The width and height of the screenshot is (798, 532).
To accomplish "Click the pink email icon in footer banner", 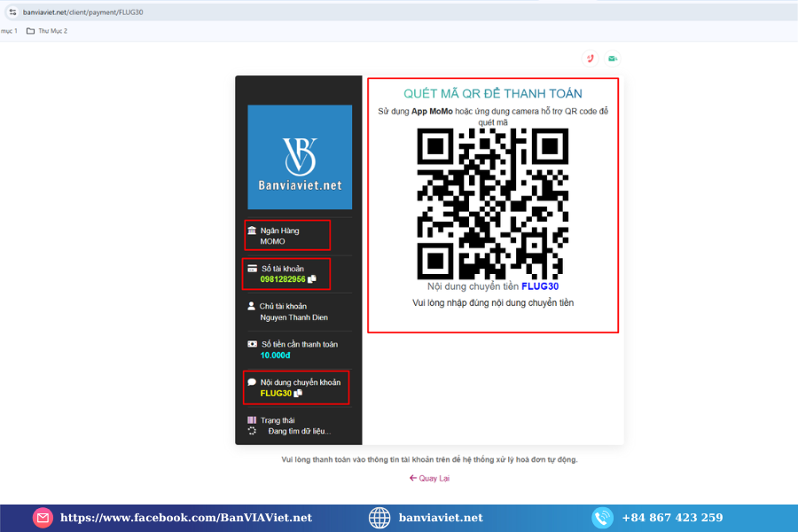I will coord(43,518).
